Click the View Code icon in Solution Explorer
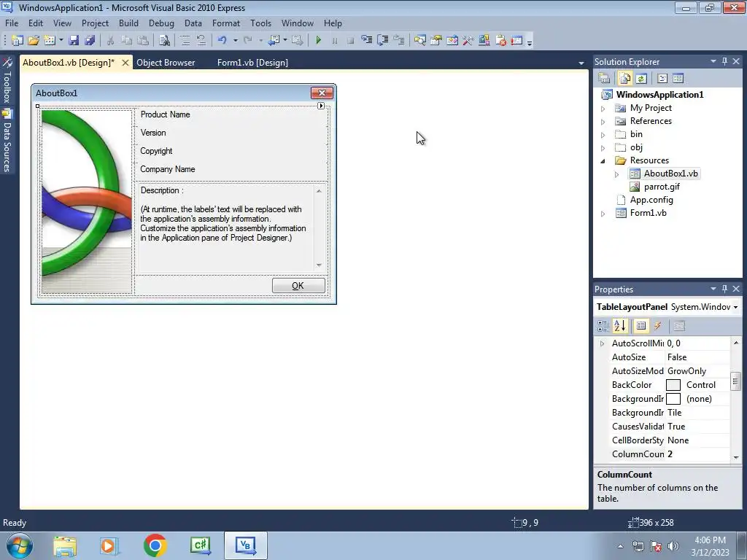747x560 pixels. click(662, 79)
